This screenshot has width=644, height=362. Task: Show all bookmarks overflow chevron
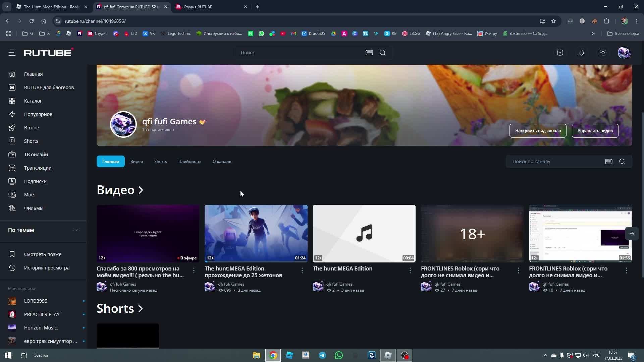593,34
